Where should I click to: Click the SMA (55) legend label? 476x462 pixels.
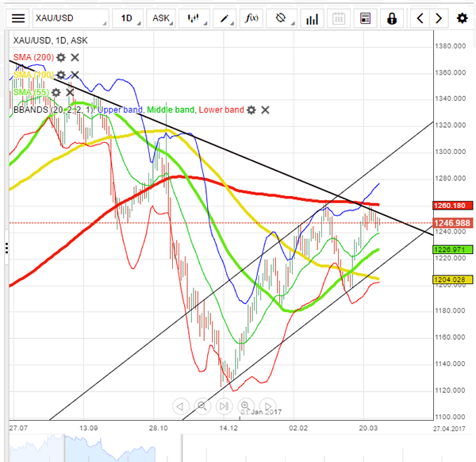[31, 92]
